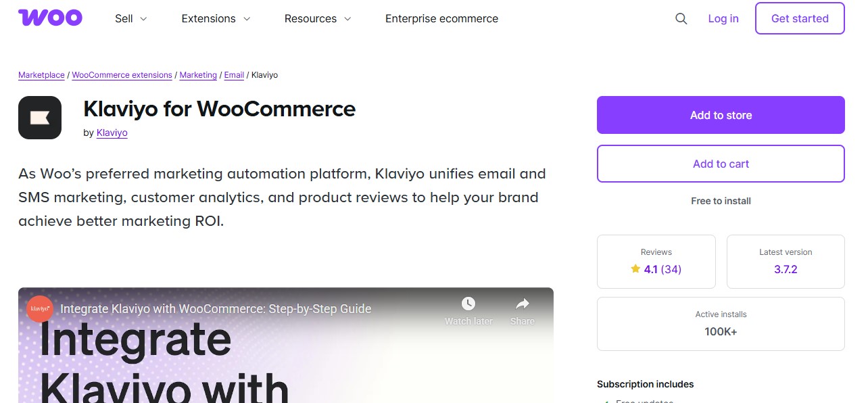
Task: Click the Add to store button
Action: pyautogui.click(x=721, y=115)
